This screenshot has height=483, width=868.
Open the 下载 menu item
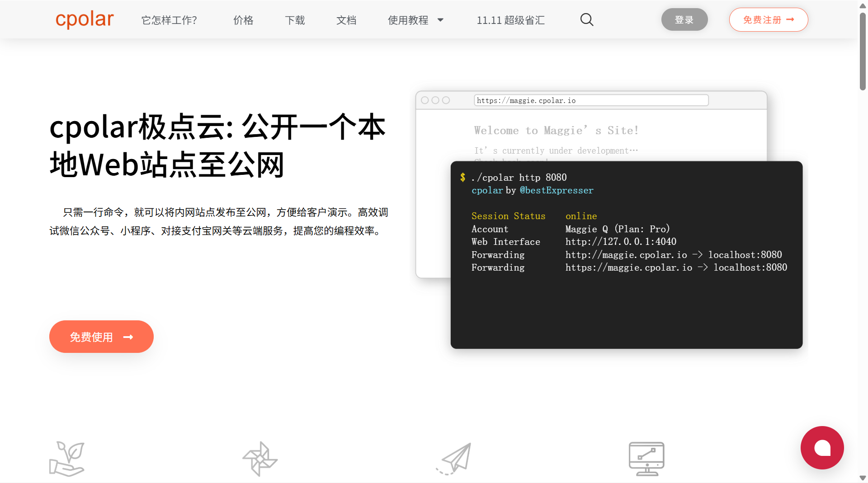295,20
